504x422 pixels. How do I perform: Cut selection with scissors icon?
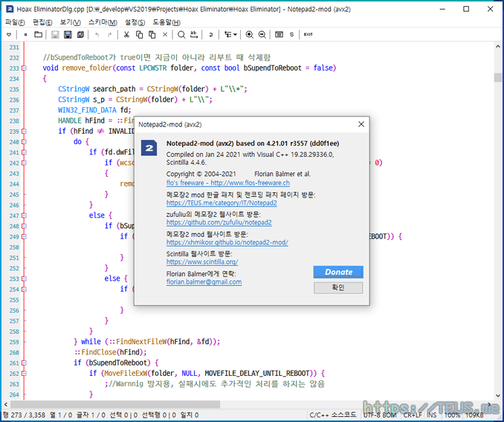[126, 34]
